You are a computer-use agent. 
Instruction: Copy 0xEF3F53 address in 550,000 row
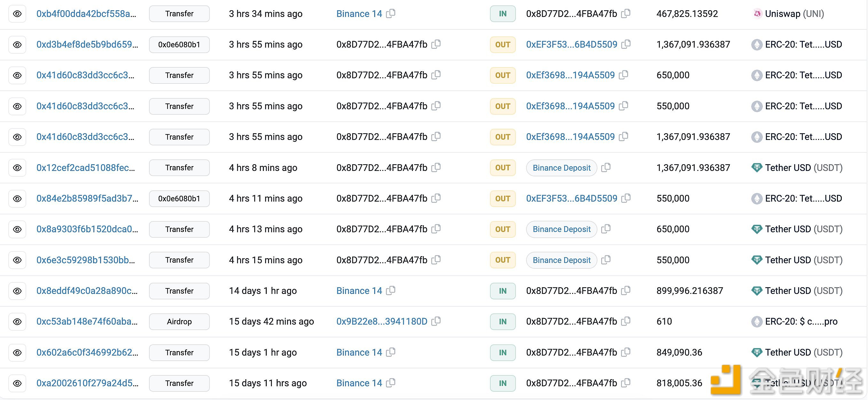(x=626, y=198)
